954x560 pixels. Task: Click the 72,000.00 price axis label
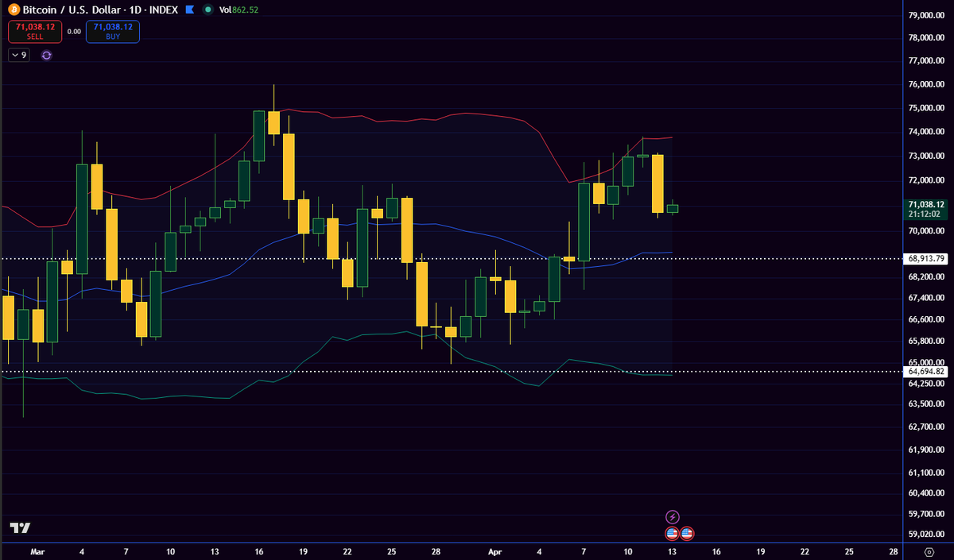point(926,180)
